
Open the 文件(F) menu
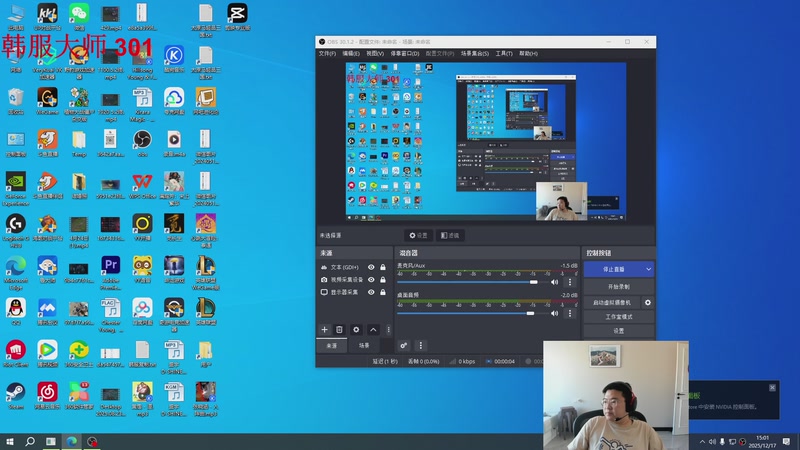327,54
